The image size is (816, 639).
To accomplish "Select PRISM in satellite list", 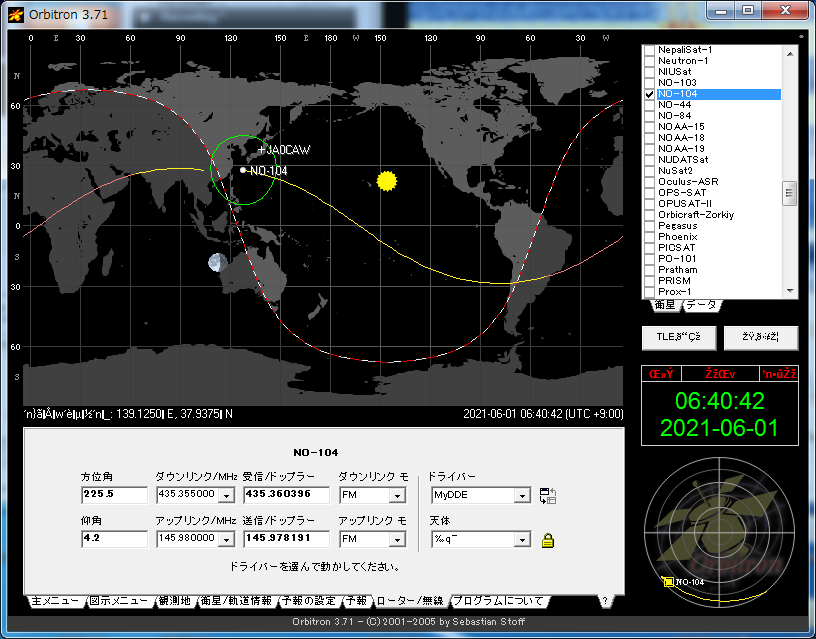I will pos(674,280).
